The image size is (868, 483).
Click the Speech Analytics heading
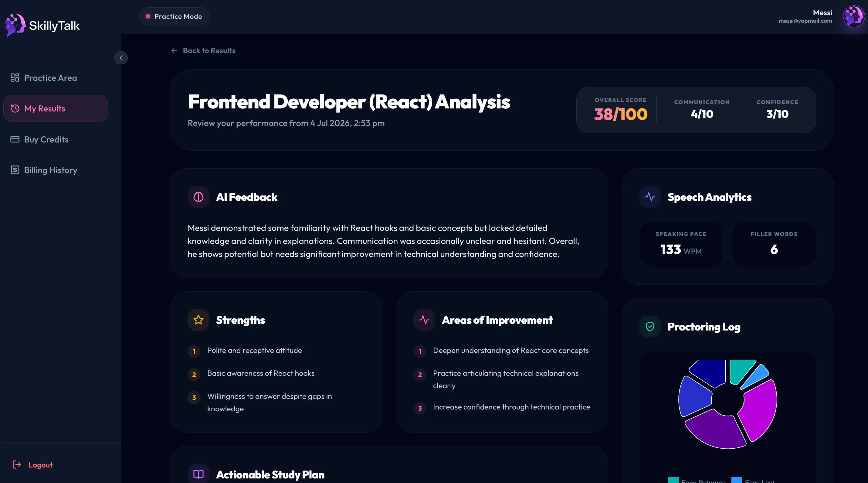(710, 197)
